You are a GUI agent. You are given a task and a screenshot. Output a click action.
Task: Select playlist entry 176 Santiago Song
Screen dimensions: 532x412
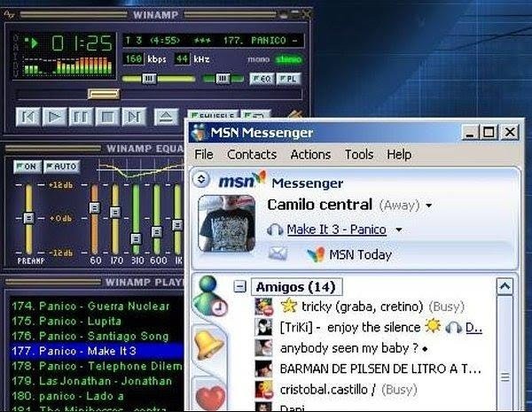(x=97, y=336)
